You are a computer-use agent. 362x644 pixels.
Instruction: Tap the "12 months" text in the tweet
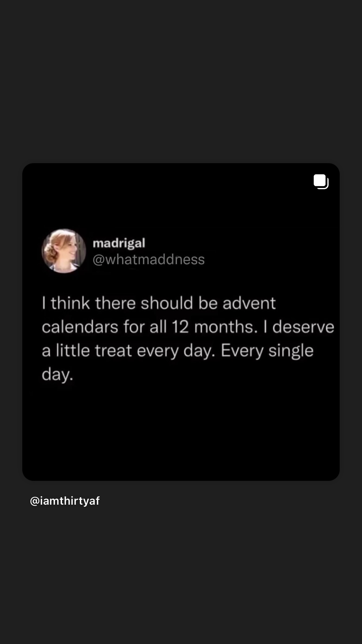coord(214,327)
